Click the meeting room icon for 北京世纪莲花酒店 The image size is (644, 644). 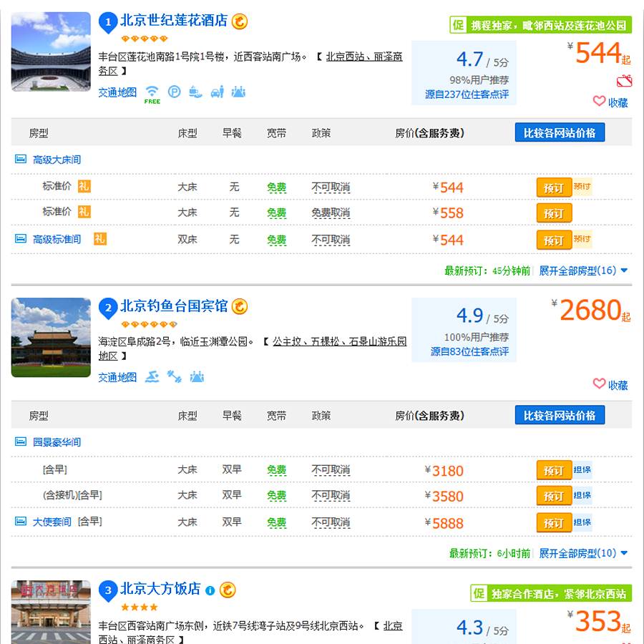(238, 91)
